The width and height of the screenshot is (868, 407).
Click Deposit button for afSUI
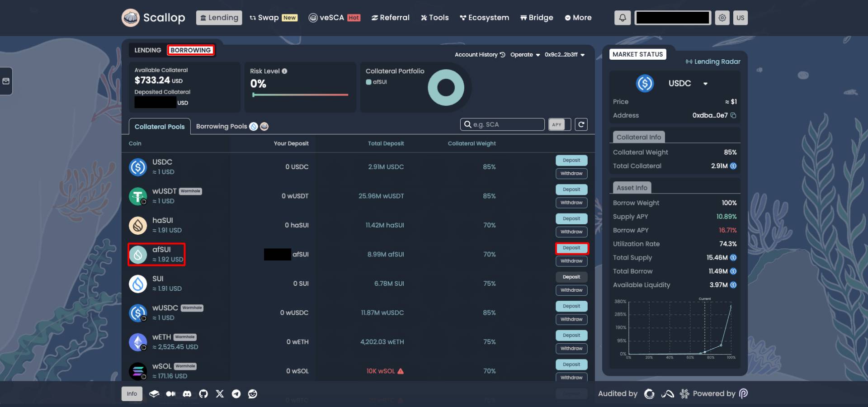pos(571,248)
